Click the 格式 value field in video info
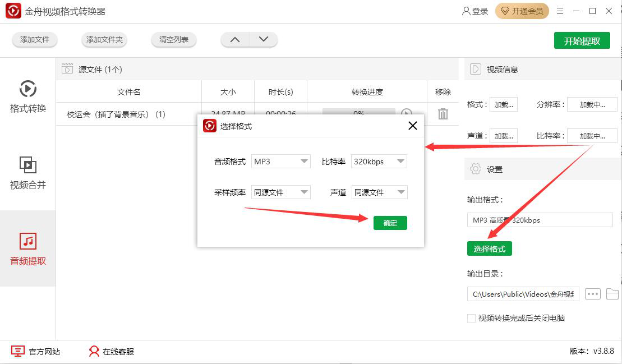Viewport: 622px width, 364px height. pyautogui.click(x=504, y=105)
